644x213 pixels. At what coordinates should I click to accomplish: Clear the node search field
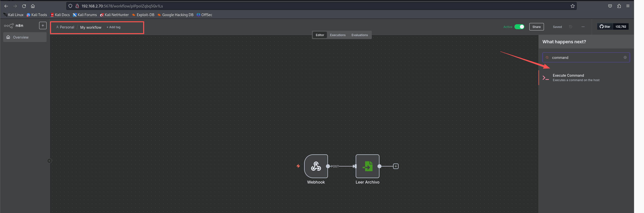coord(625,57)
